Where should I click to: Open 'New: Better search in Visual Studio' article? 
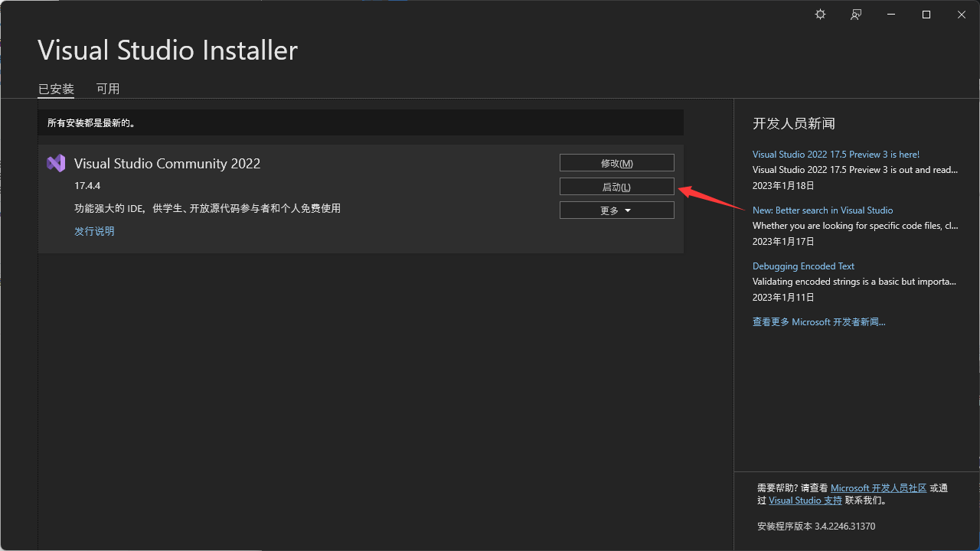click(822, 210)
